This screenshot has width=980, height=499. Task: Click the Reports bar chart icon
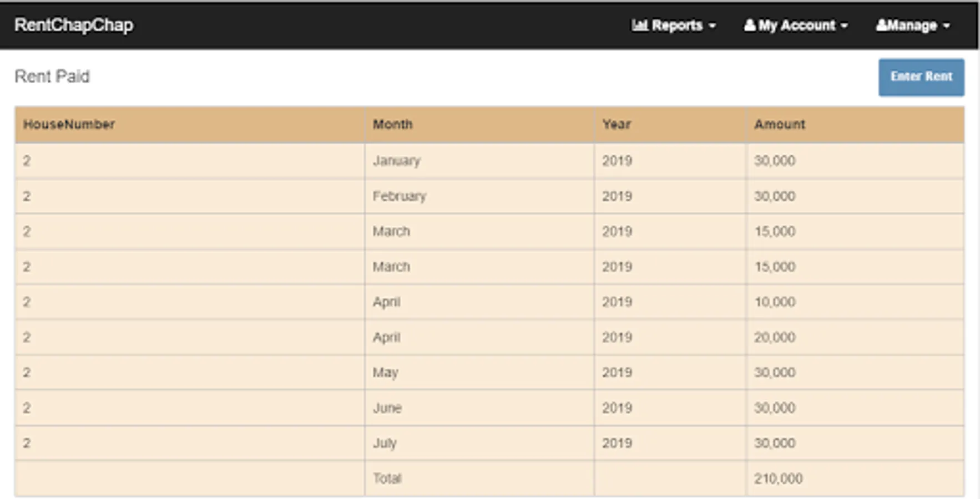(639, 26)
